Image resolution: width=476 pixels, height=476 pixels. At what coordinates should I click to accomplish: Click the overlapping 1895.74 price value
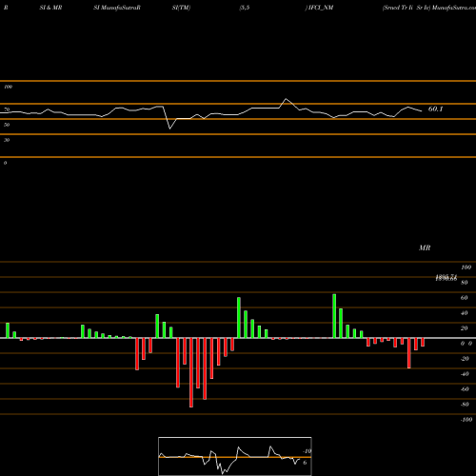pyautogui.click(x=446, y=278)
